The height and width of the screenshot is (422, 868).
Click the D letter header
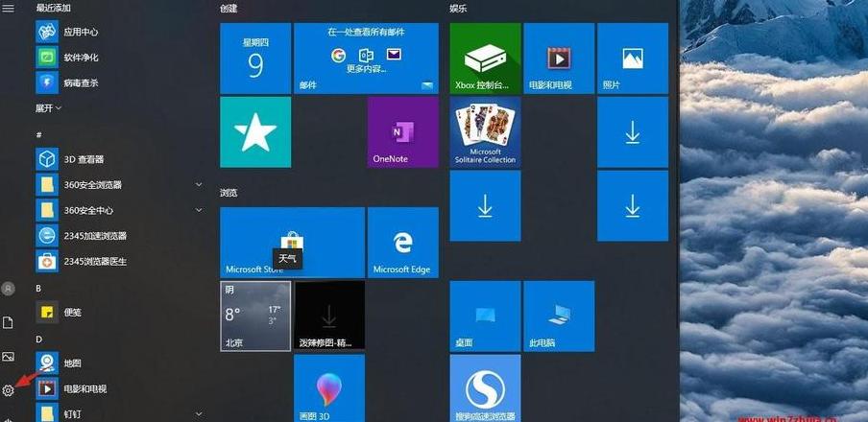38,339
